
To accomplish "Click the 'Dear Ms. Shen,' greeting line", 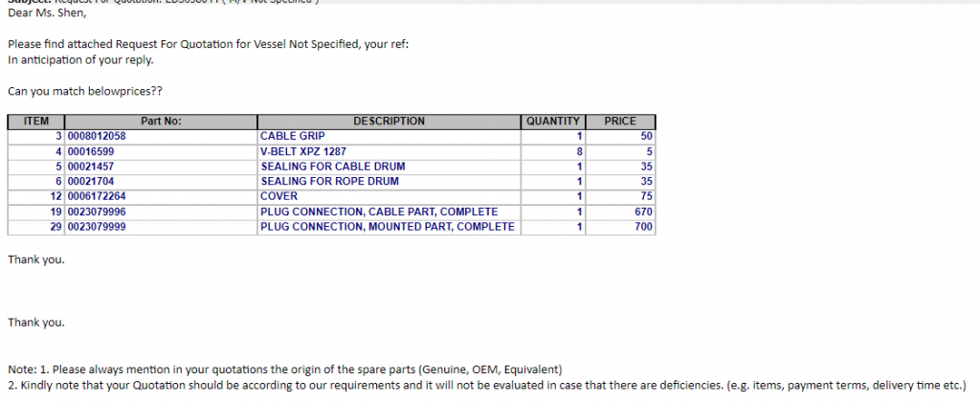I will tap(47, 12).
